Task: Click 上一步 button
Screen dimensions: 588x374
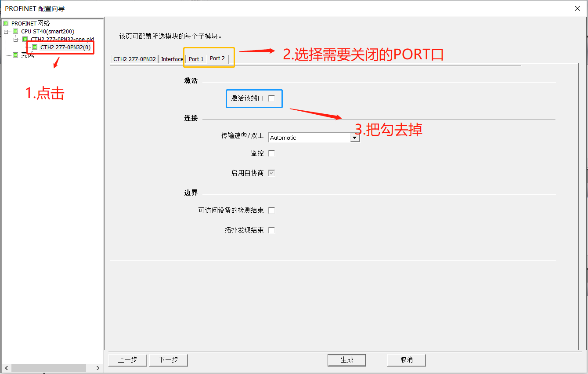Action: pyautogui.click(x=128, y=360)
